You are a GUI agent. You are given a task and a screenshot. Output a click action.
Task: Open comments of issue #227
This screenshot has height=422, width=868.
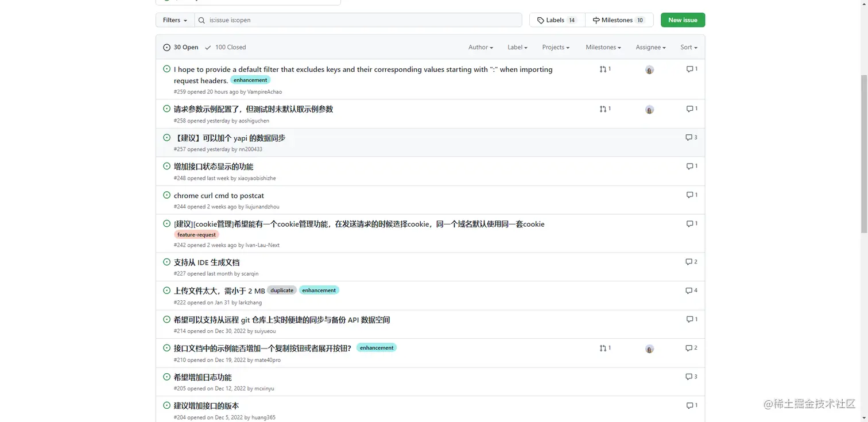[x=691, y=262]
